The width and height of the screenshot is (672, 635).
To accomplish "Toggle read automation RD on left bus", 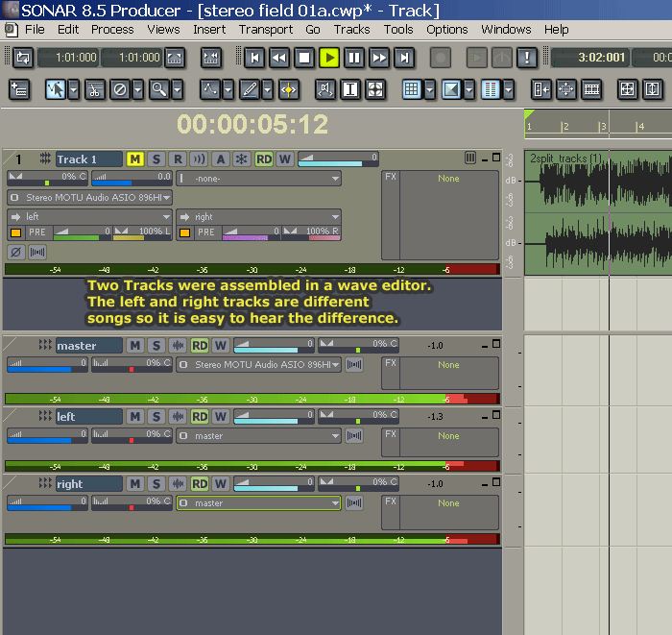I will [200, 417].
